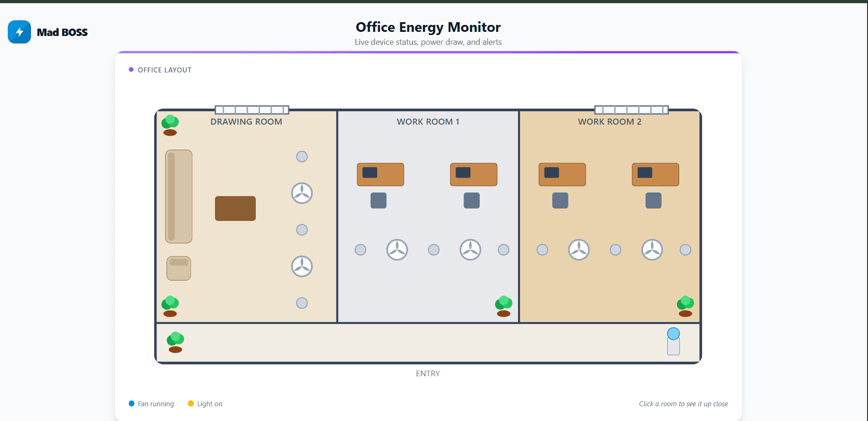The width and height of the screenshot is (868, 421).
Task: Click the Mad BOSS brand name
Action: coord(62,32)
